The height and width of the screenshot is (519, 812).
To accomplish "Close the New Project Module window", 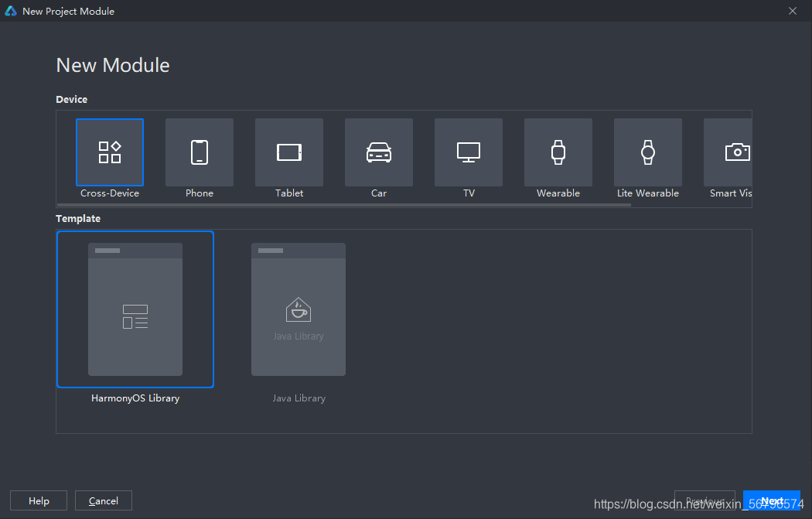I will coord(793,11).
